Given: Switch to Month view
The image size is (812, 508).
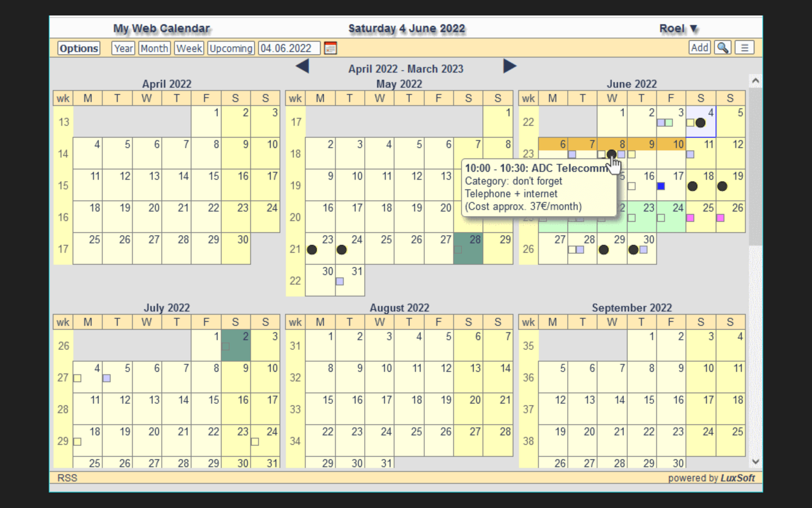Looking at the screenshot, I should click(154, 48).
